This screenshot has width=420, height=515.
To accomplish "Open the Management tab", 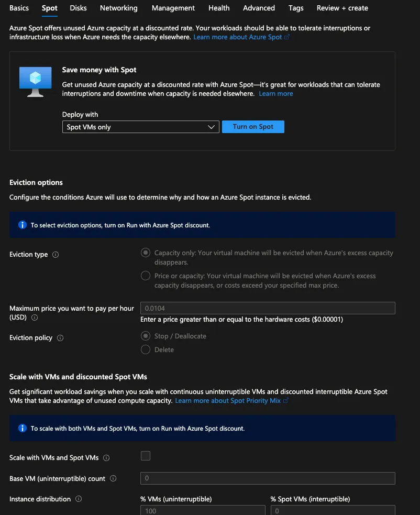I will (173, 8).
